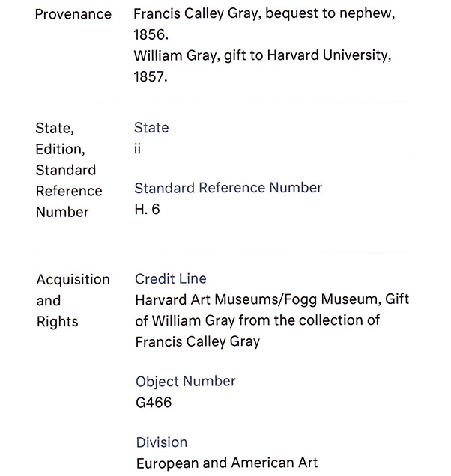
Task: Select the object number G466
Action: click(154, 403)
